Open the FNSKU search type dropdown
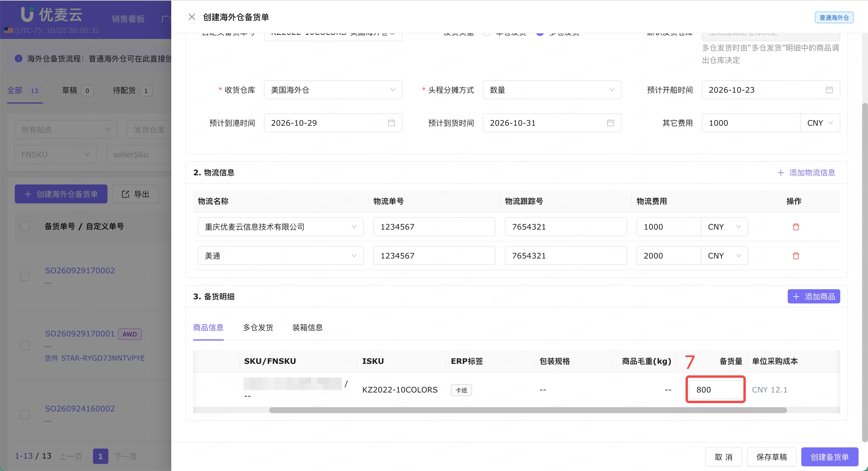 [x=56, y=155]
